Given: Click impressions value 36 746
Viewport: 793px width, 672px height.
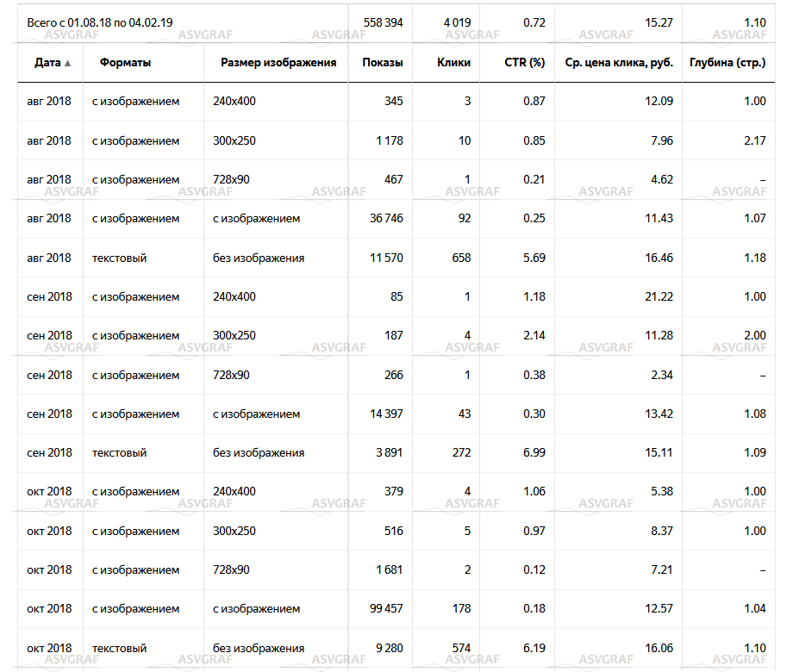Looking at the screenshot, I should 386,219.
